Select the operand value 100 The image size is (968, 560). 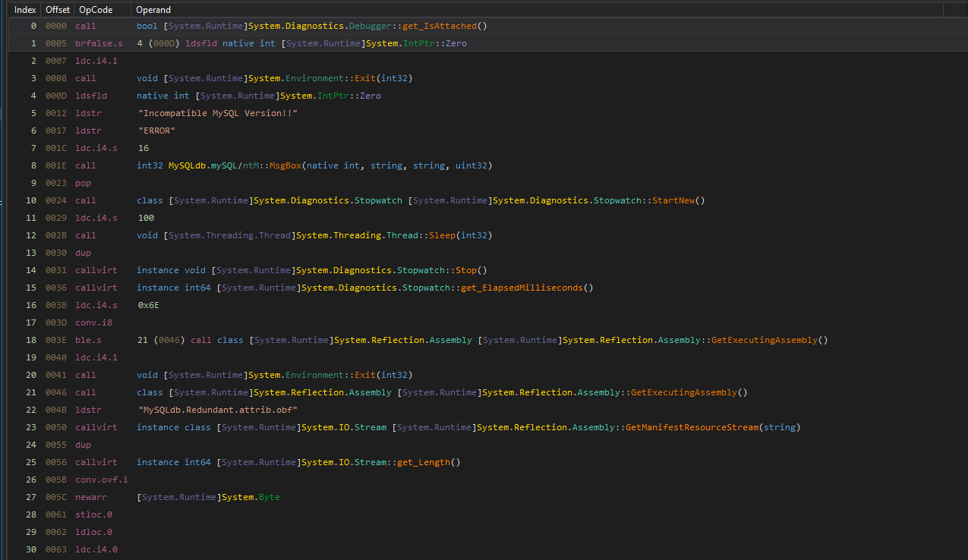tap(146, 218)
